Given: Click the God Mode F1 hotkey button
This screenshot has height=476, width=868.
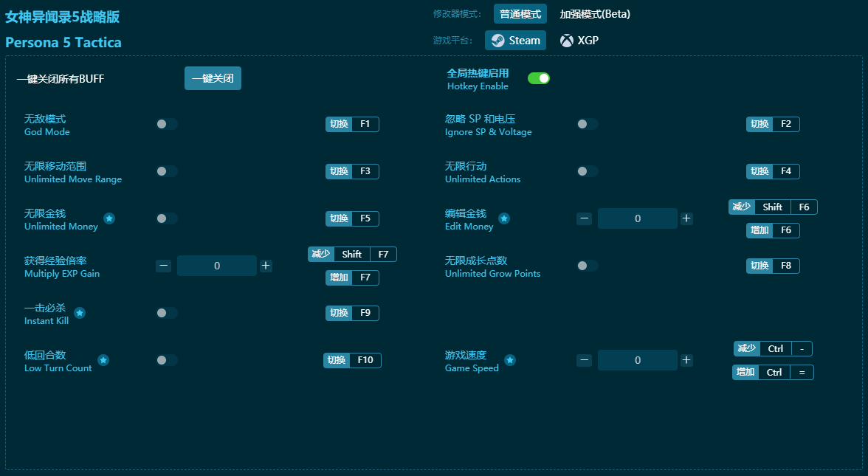Looking at the screenshot, I should (352, 124).
